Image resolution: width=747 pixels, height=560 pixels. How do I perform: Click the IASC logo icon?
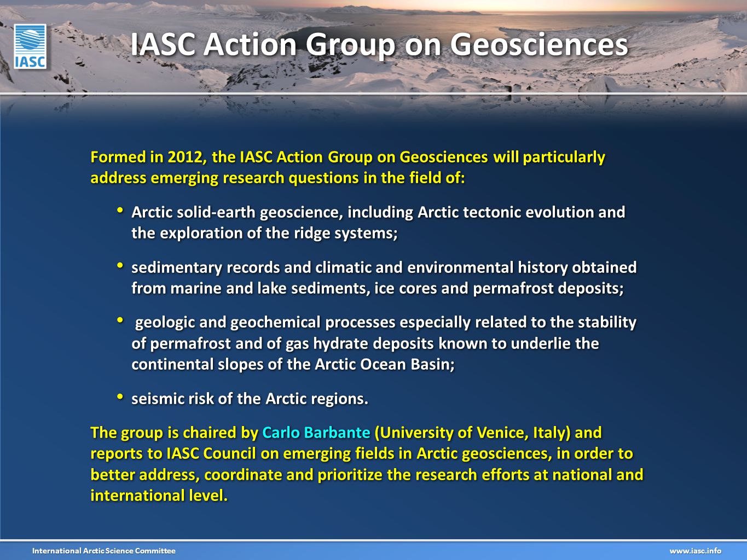point(30,46)
